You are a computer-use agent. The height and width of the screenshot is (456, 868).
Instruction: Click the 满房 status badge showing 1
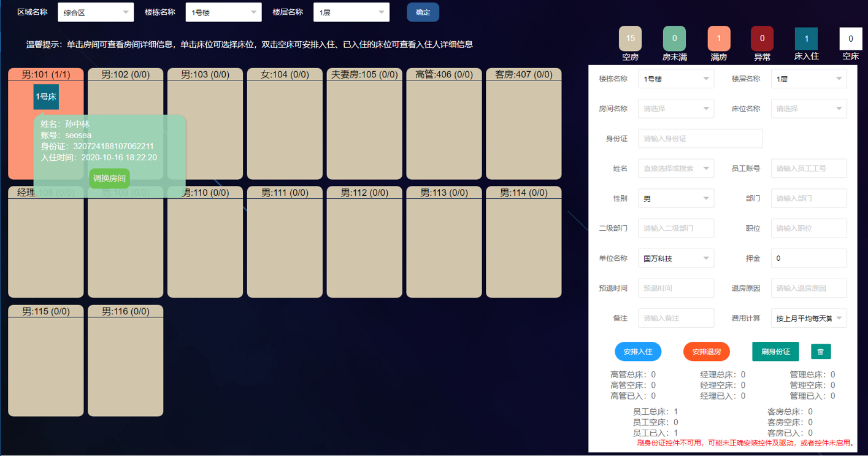[x=718, y=39]
